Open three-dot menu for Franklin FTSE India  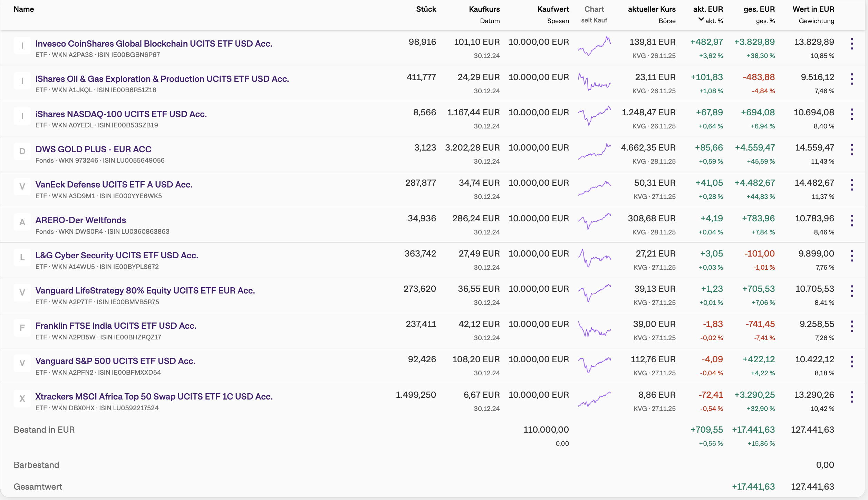852,326
